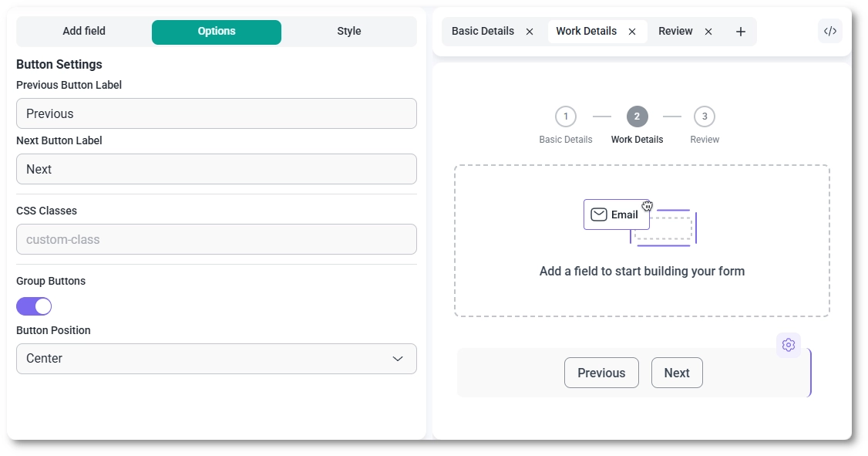
Task: Focus the Previous Button Label input
Action: (217, 113)
